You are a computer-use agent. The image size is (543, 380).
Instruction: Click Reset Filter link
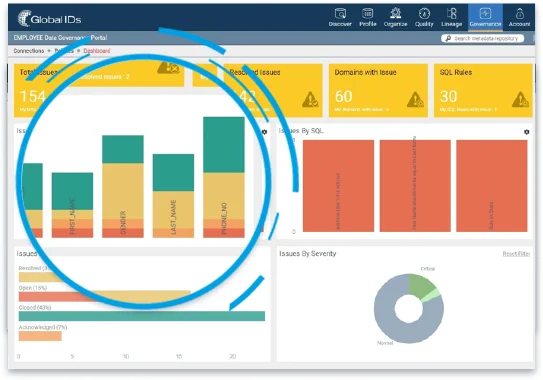(516, 254)
